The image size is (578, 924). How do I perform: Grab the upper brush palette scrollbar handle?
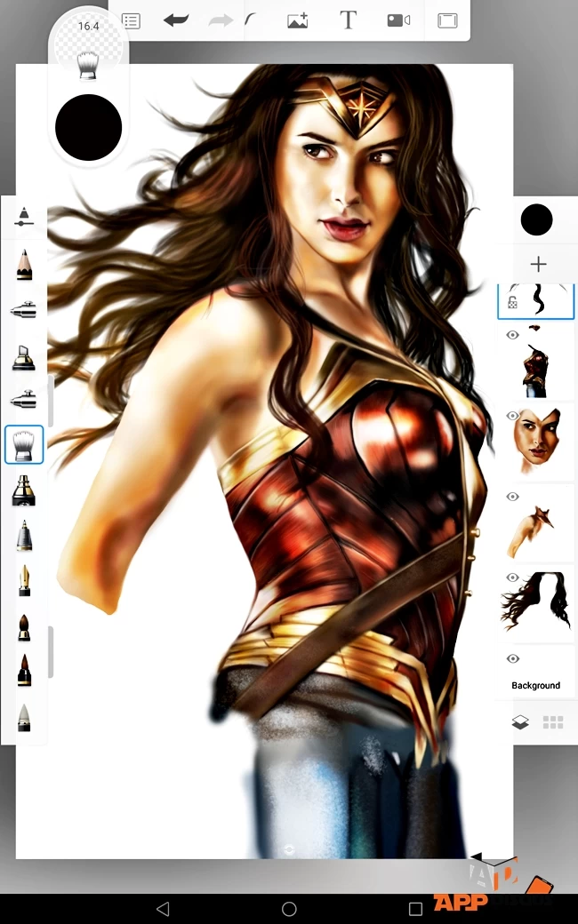(x=51, y=401)
